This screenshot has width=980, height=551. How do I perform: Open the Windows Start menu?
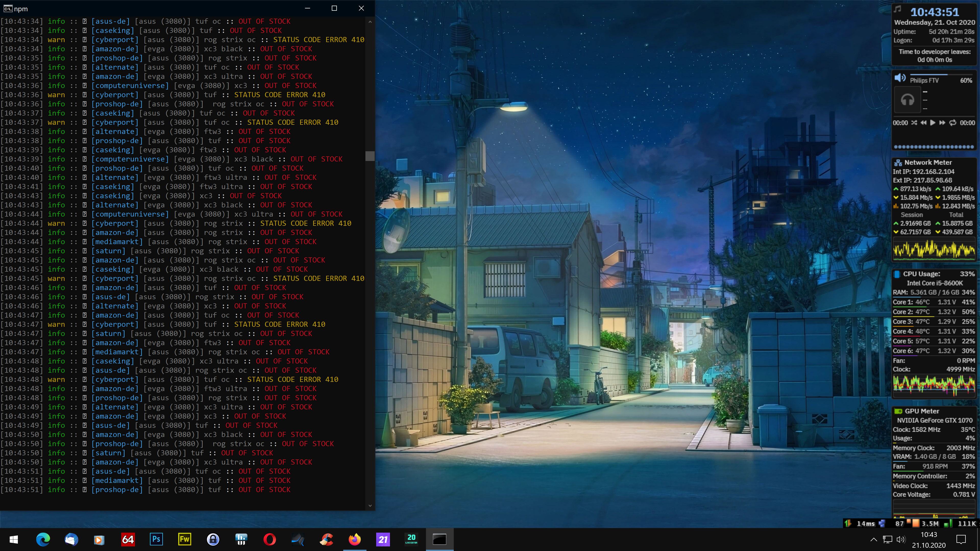[x=14, y=539]
